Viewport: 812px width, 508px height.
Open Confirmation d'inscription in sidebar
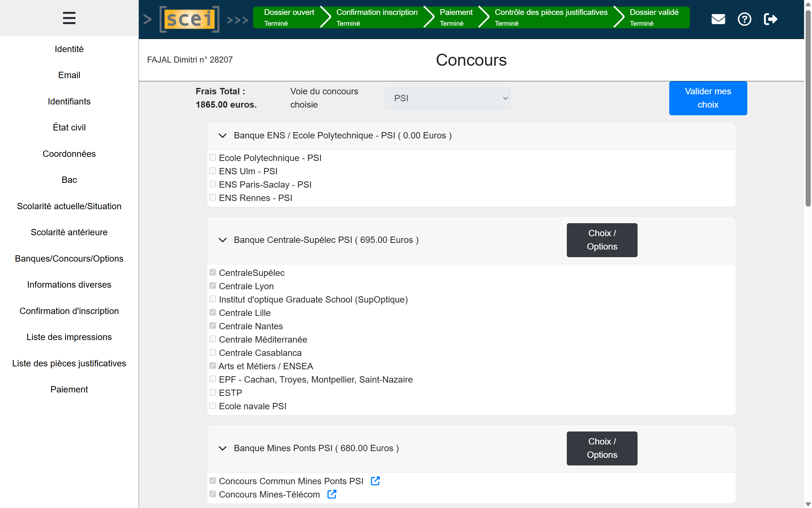point(69,311)
